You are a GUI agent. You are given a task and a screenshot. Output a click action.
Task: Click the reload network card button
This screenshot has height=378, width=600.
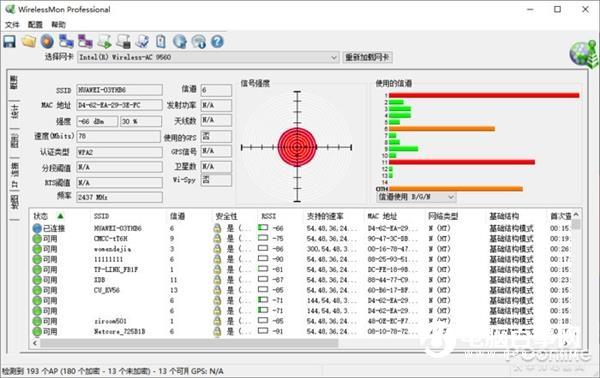(367, 57)
